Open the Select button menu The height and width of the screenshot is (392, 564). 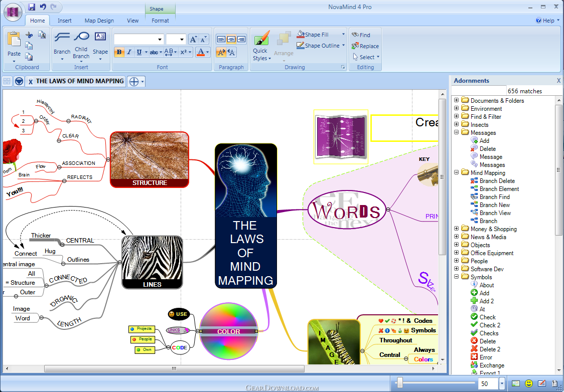(366, 57)
